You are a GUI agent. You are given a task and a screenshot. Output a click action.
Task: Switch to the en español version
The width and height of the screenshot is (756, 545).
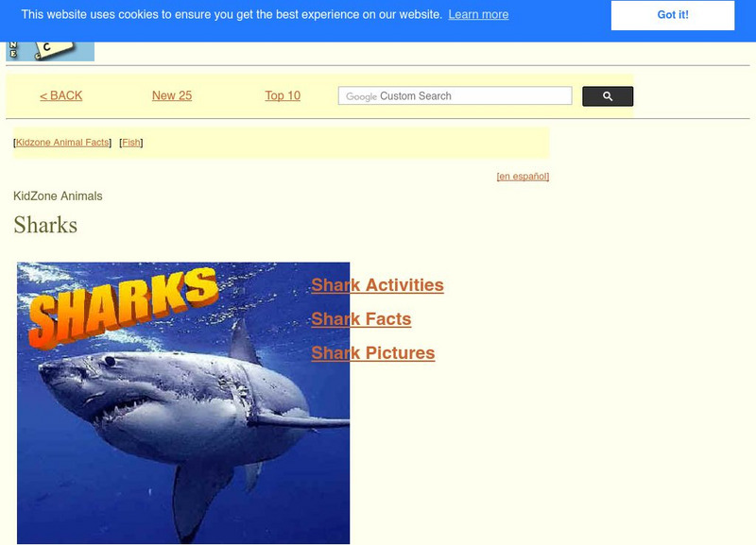[523, 177]
